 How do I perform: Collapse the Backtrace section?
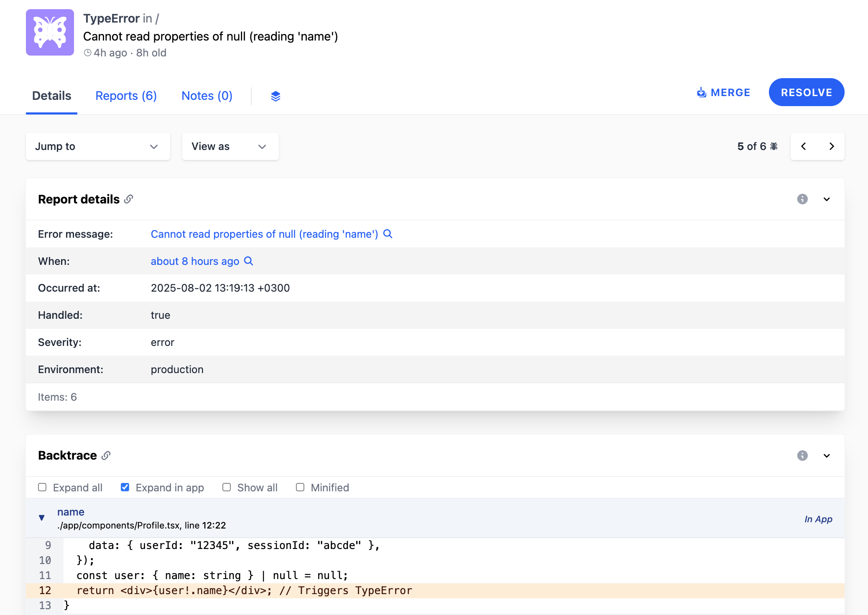point(827,455)
